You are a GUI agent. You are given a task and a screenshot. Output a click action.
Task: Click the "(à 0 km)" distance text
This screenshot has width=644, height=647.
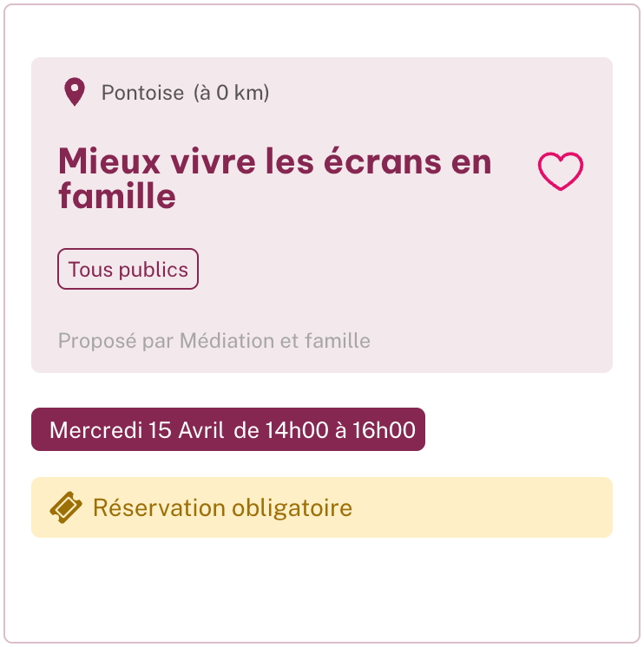pyautogui.click(x=231, y=93)
